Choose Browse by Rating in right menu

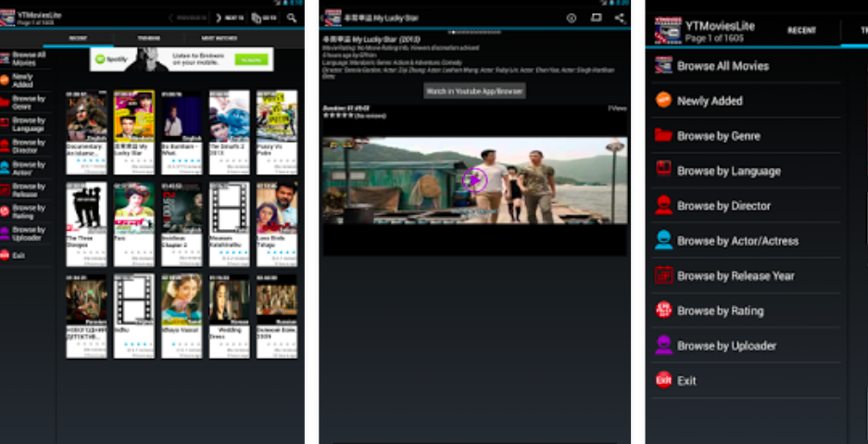point(720,311)
